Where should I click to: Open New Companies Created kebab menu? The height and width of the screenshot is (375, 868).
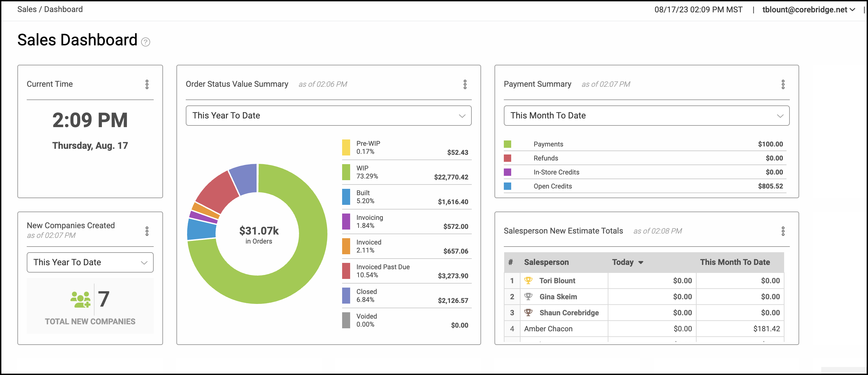(x=147, y=231)
